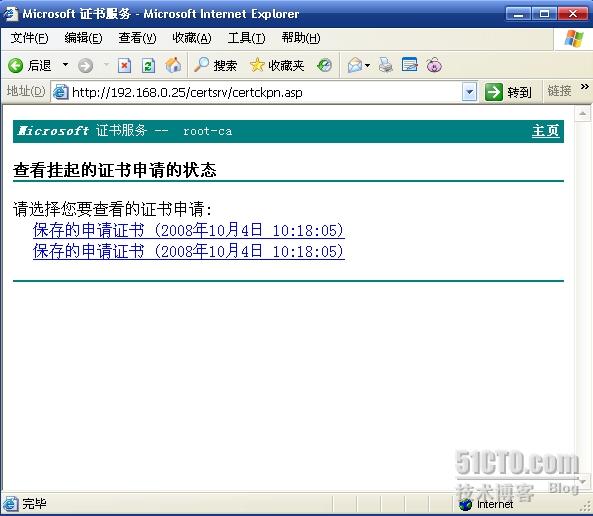The width and height of the screenshot is (593, 516).
Task: Click the page icon in address bar
Action: [x=61, y=92]
